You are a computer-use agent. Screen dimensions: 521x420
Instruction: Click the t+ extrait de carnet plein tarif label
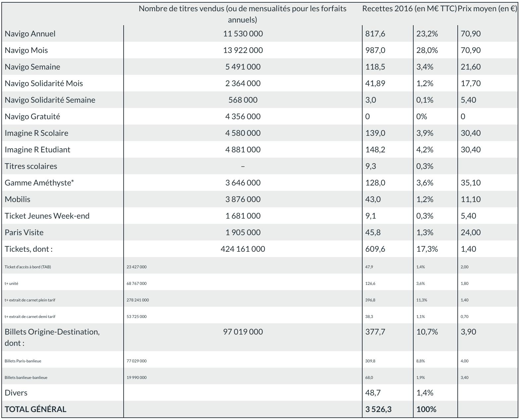30,300
